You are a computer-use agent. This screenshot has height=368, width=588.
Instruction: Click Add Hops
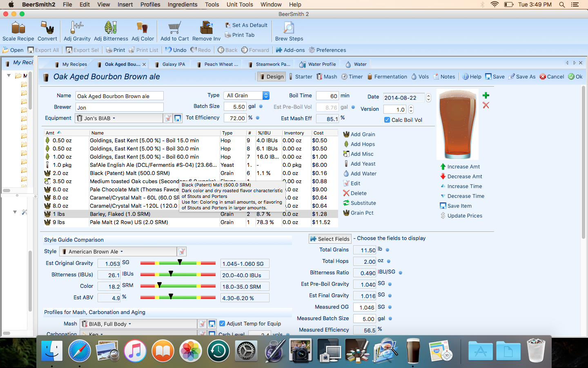point(359,144)
